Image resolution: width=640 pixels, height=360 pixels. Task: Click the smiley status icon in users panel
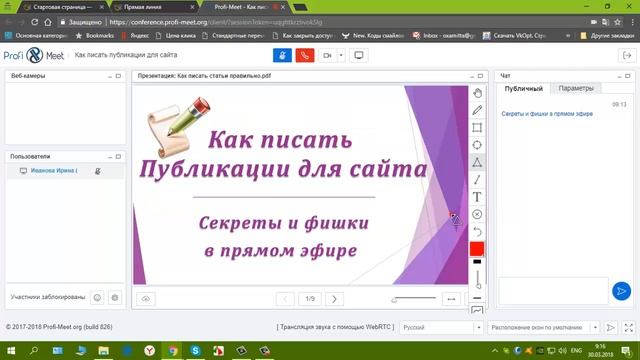coord(97,298)
